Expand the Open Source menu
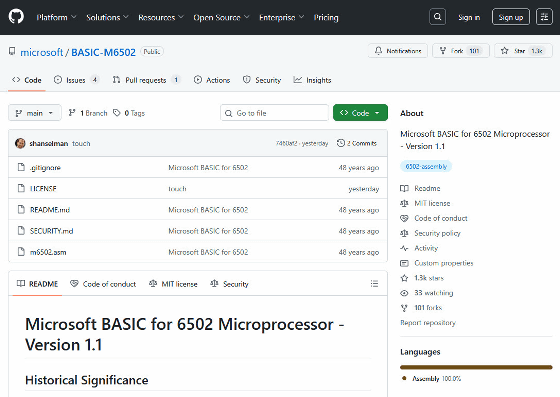Image resolution: width=560 pixels, height=397 pixels. point(221,17)
